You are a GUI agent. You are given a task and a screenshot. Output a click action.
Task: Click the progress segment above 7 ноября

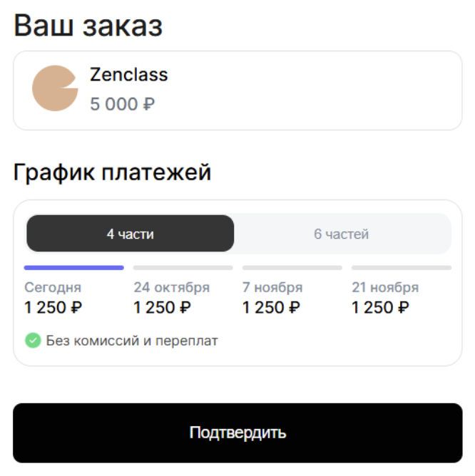[292, 268]
